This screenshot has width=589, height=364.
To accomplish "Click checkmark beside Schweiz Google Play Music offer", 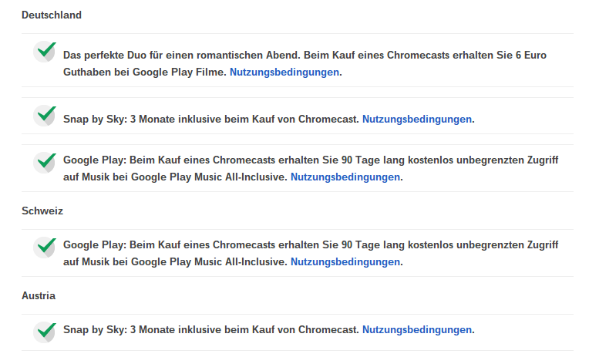I will coord(45,248).
